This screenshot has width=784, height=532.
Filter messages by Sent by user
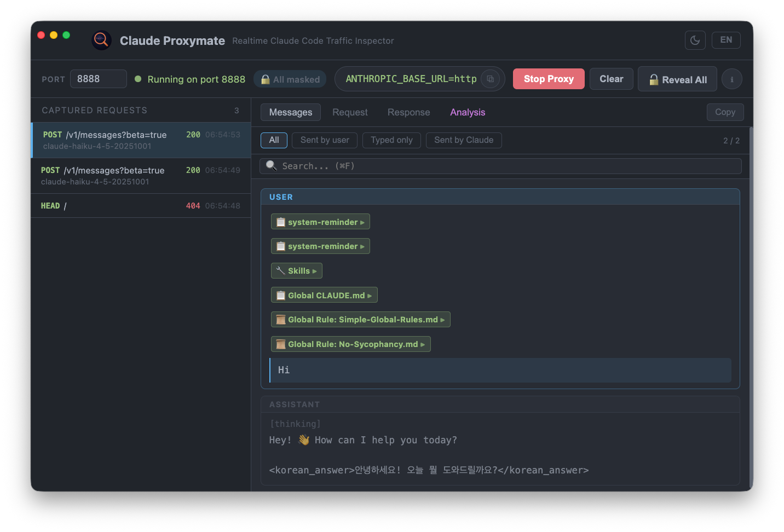(x=325, y=140)
